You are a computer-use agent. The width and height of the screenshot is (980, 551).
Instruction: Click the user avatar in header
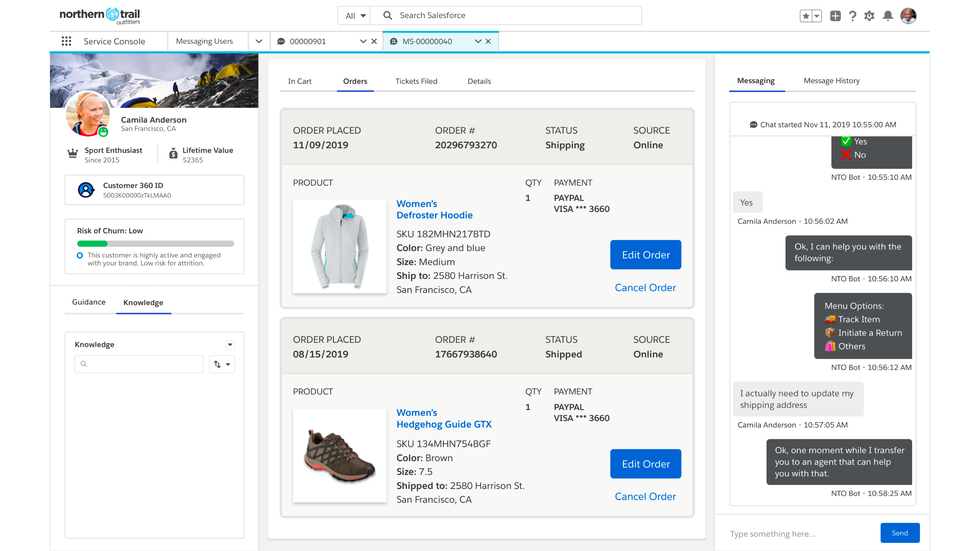click(908, 16)
